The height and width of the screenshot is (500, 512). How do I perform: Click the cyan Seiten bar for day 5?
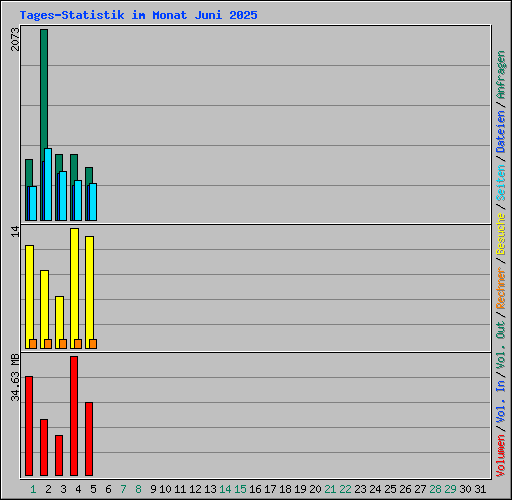point(93,202)
